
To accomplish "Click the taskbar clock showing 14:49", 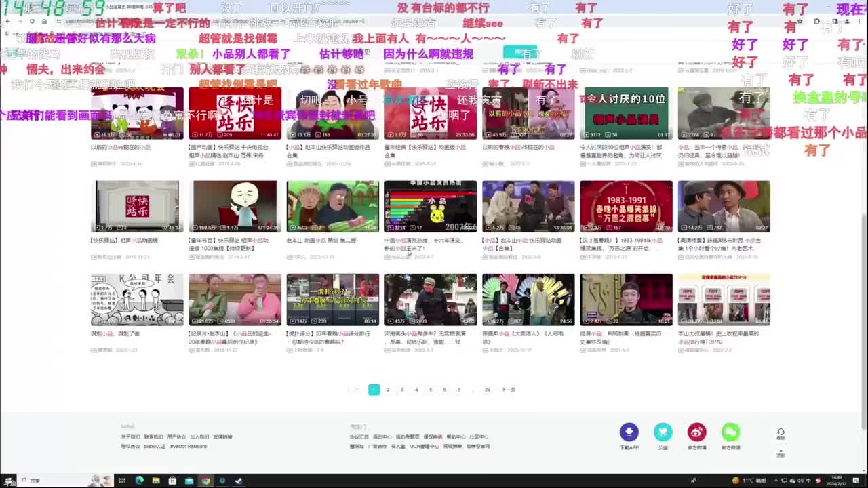I will [836, 481].
